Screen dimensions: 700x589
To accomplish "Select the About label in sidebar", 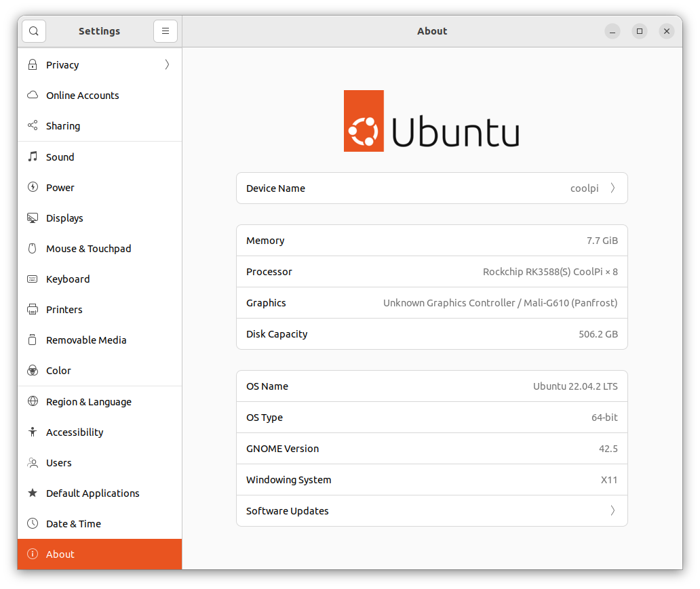I will pos(60,554).
